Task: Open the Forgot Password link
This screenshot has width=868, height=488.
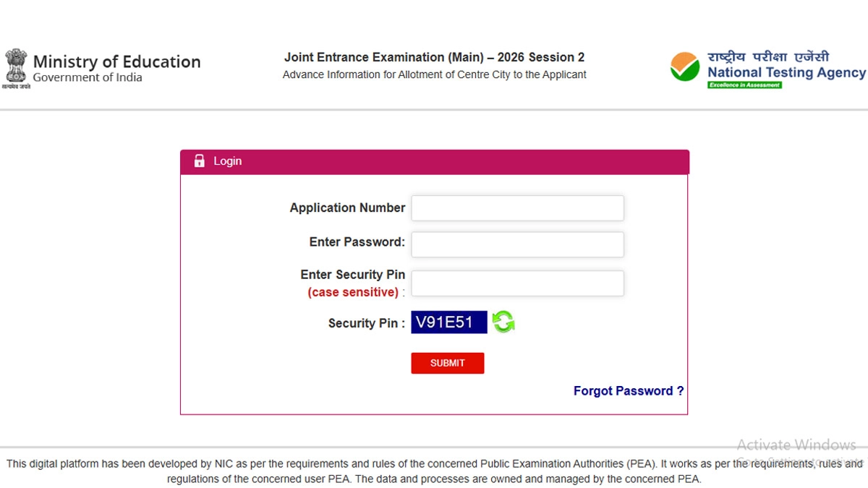Action: (x=628, y=390)
